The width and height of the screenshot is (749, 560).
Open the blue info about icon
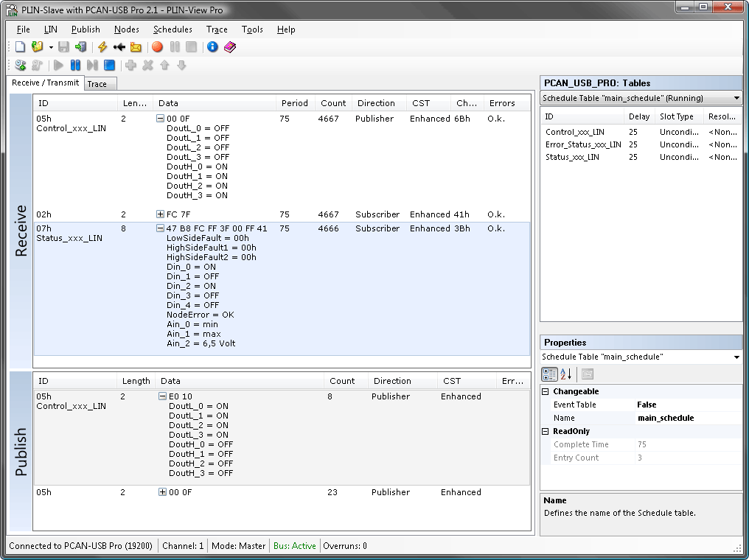(212, 47)
